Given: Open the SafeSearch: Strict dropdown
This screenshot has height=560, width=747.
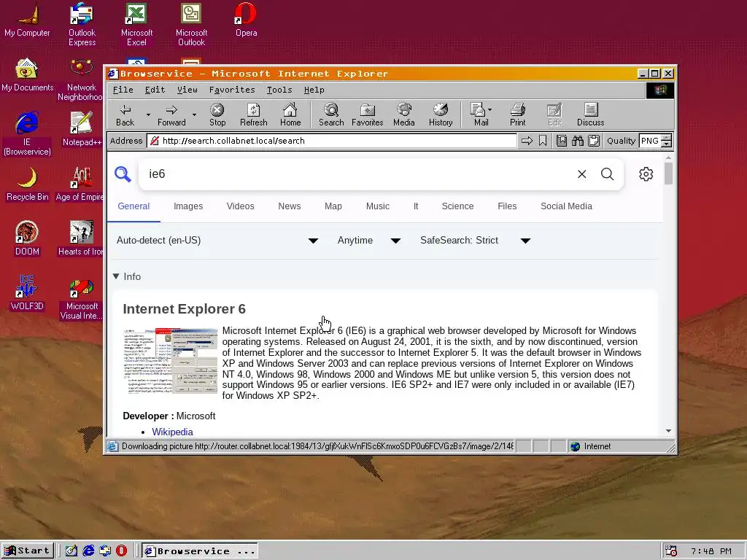Looking at the screenshot, I should coord(475,241).
